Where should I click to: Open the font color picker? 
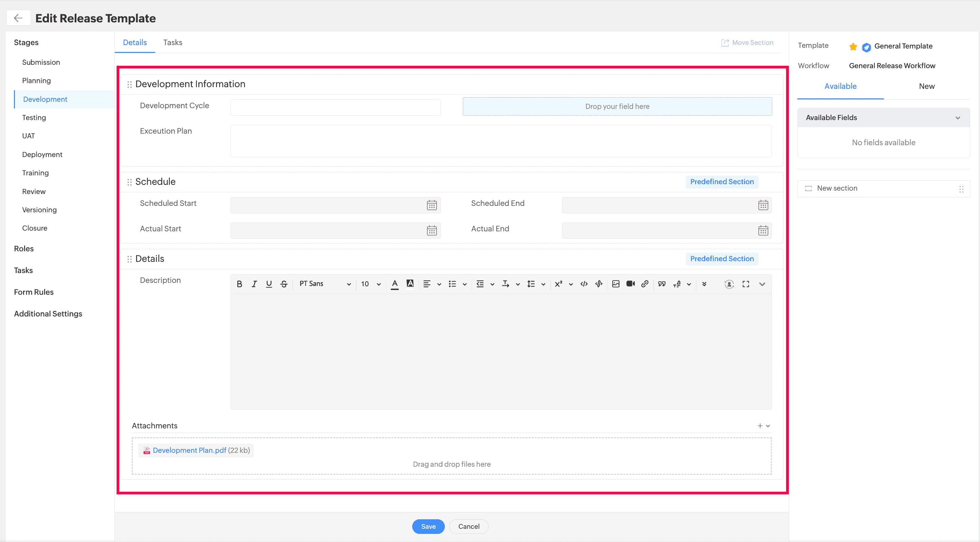pos(395,284)
